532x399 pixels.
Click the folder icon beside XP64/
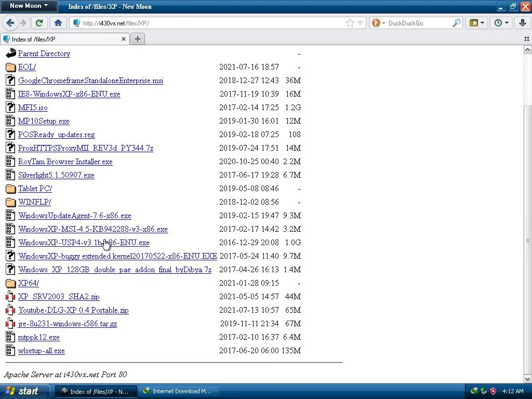pos(10,283)
